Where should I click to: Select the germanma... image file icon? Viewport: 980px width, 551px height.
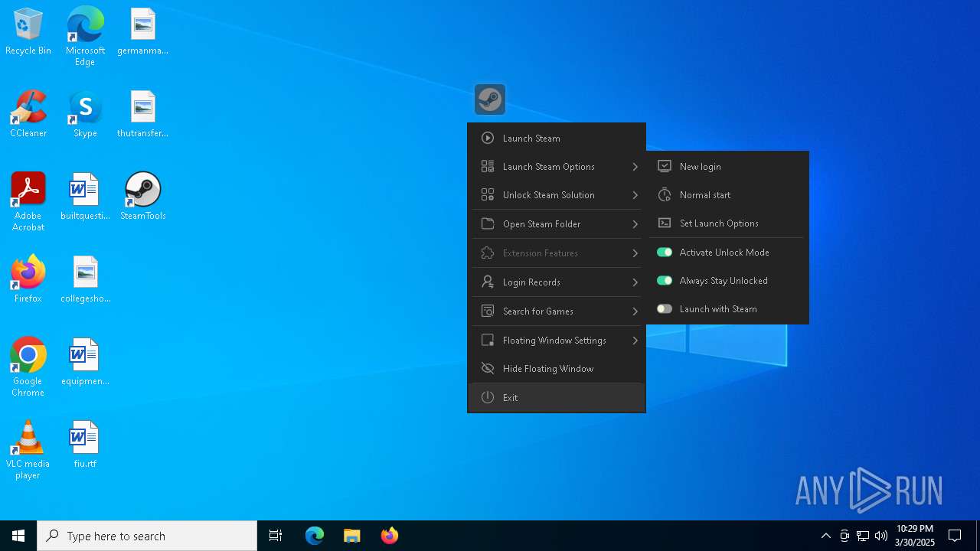[x=143, y=31]
